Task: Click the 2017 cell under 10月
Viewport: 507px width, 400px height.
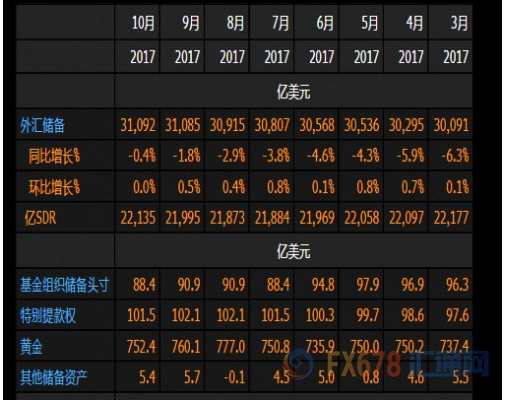Action: [143, 57]
